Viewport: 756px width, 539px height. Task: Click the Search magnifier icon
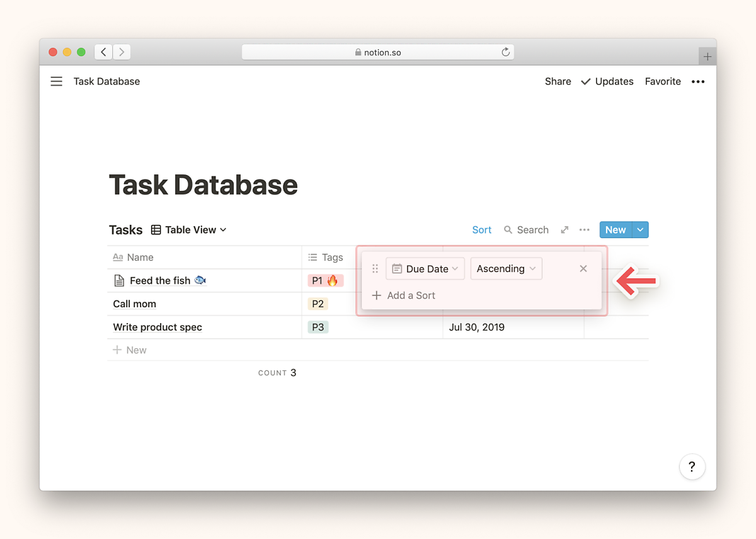click(508, 230)
